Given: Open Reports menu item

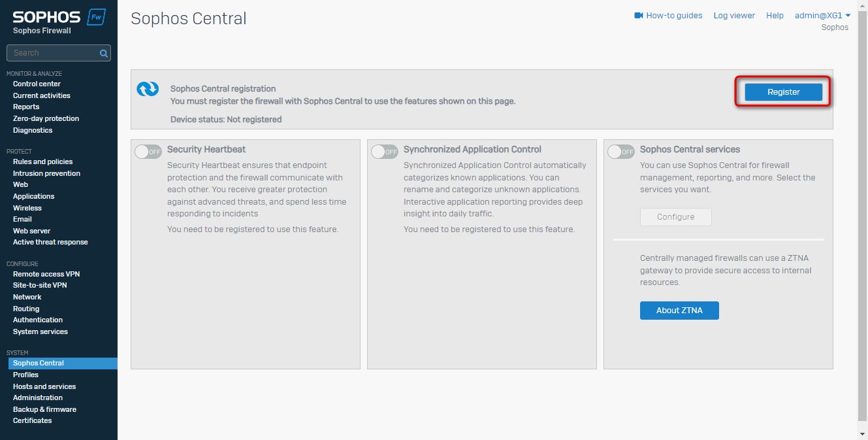Looking at the screenshot, I should 26,107.
